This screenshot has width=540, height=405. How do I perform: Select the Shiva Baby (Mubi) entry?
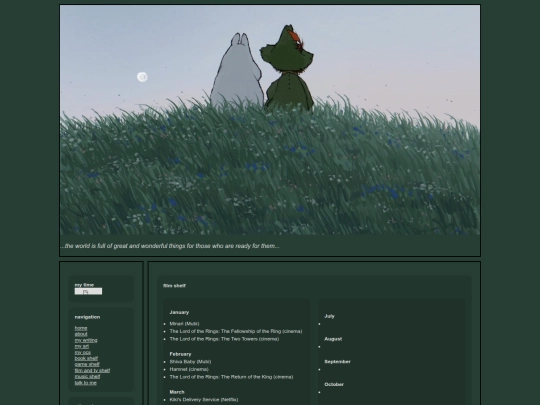(x=190, y=362)
